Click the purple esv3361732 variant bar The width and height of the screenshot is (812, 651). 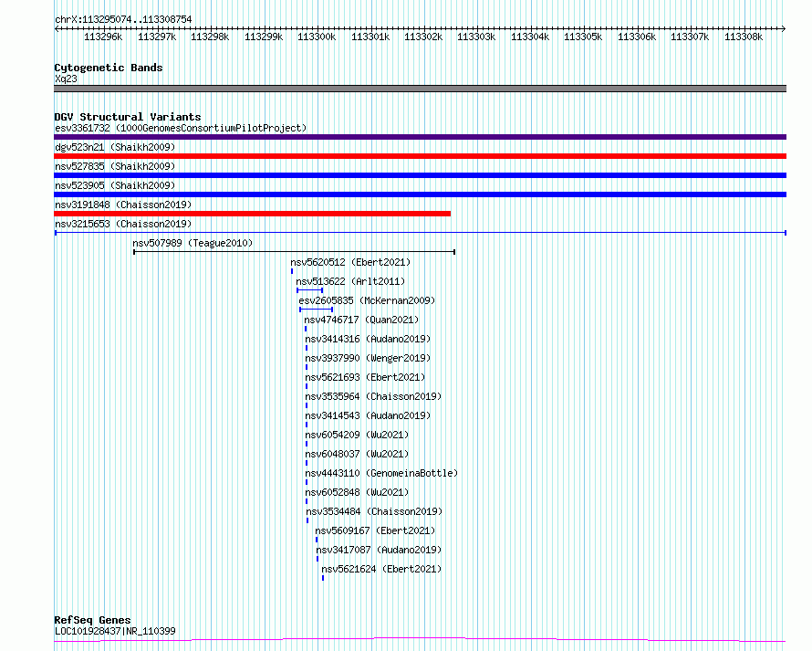coord(420,137)
